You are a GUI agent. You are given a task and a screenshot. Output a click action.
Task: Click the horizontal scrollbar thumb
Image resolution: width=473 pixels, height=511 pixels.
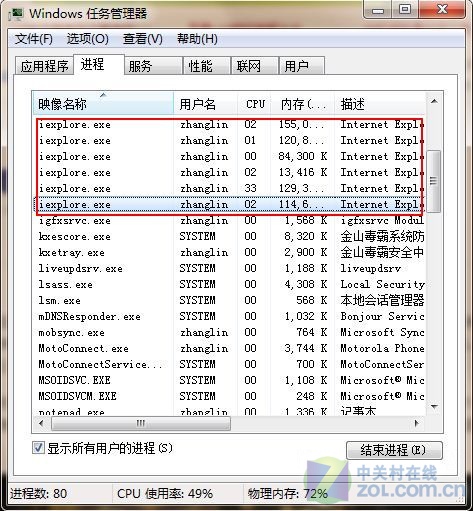141,424
